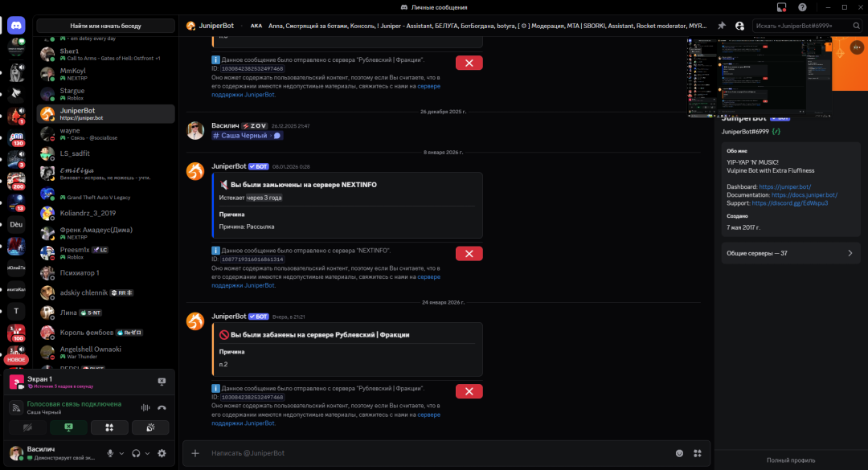This screenshot has width=868, height=470.
Task: Toggle microphone mute for Василич
Action: pyautogui.click(x=110, y=453)
